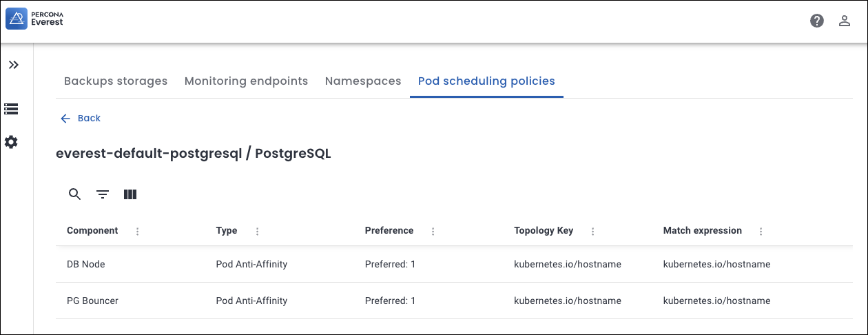Open the Match expression column options menu

point(761,232)
